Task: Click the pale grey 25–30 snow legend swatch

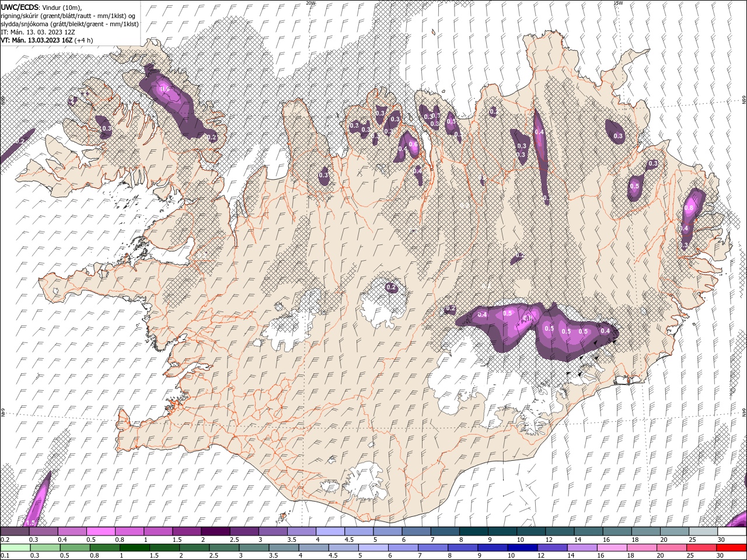Action: coord(703,531)
